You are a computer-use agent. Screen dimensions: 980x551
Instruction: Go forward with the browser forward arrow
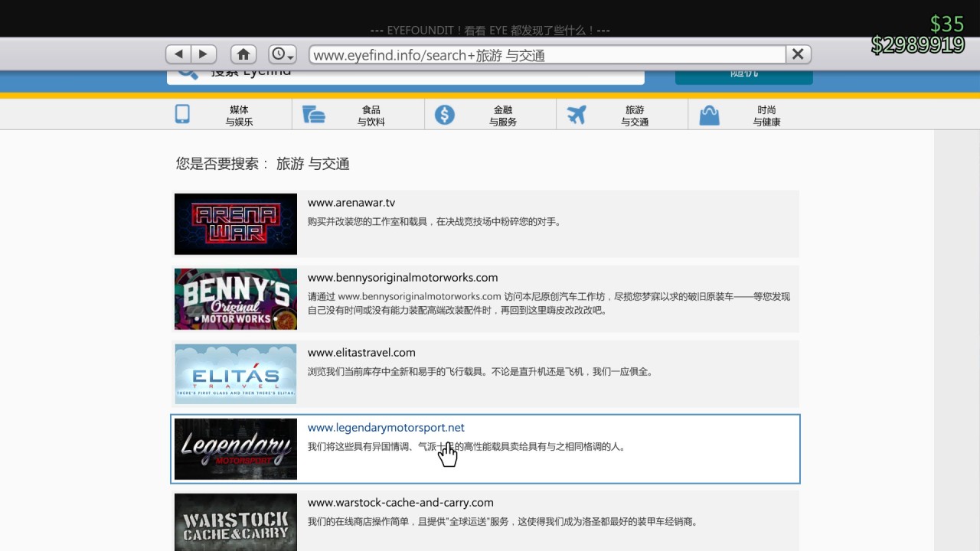204,54
